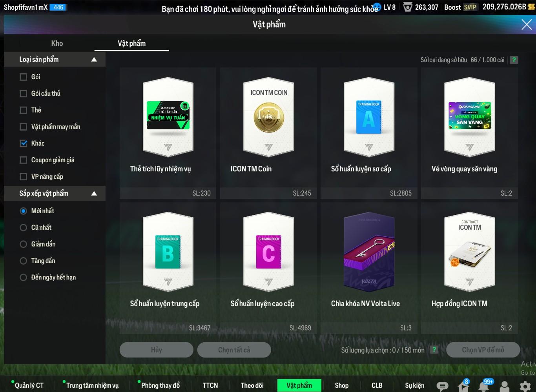This screenshot has width=536, height=392.
Task: Open the Shop menu in bottom bar
Action: pyautogui.click(x=341, y=385)
